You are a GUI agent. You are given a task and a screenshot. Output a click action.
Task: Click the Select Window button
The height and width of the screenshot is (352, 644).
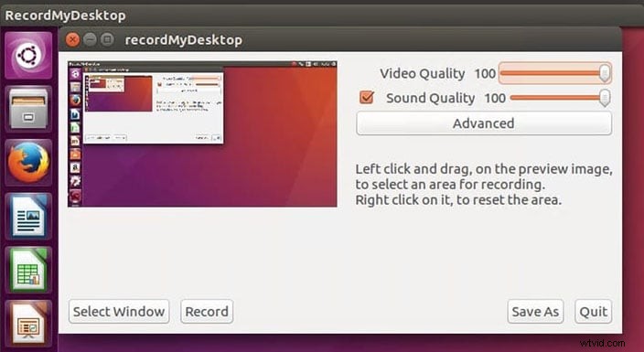pos(119,312)
